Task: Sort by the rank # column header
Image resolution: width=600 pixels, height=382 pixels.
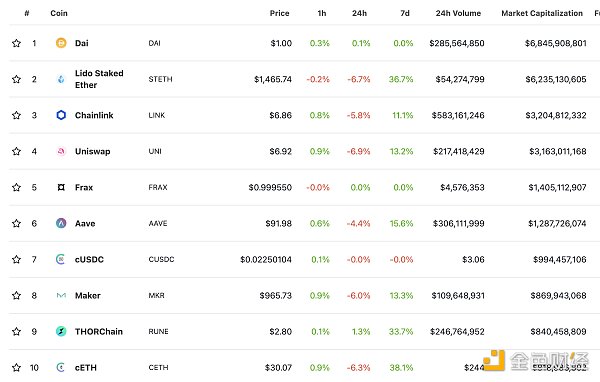Action: pyautogui.click(x=27, y=13)
